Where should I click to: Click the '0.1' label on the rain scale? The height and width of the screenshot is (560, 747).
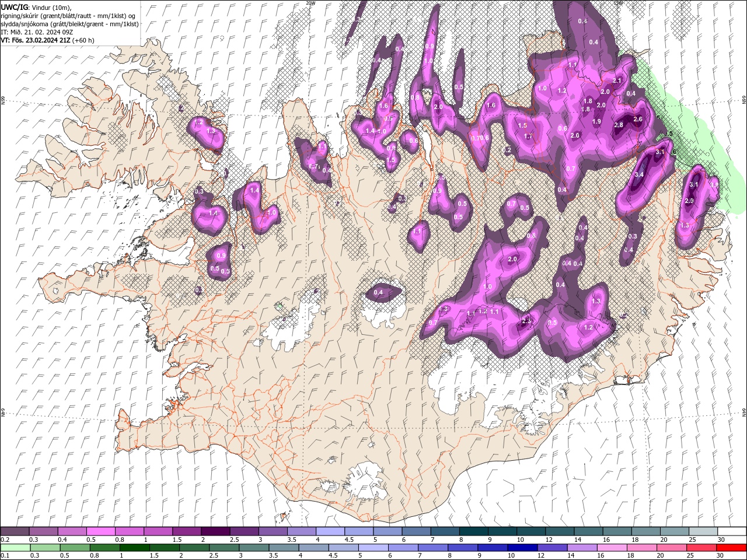(x=5, y=556)
